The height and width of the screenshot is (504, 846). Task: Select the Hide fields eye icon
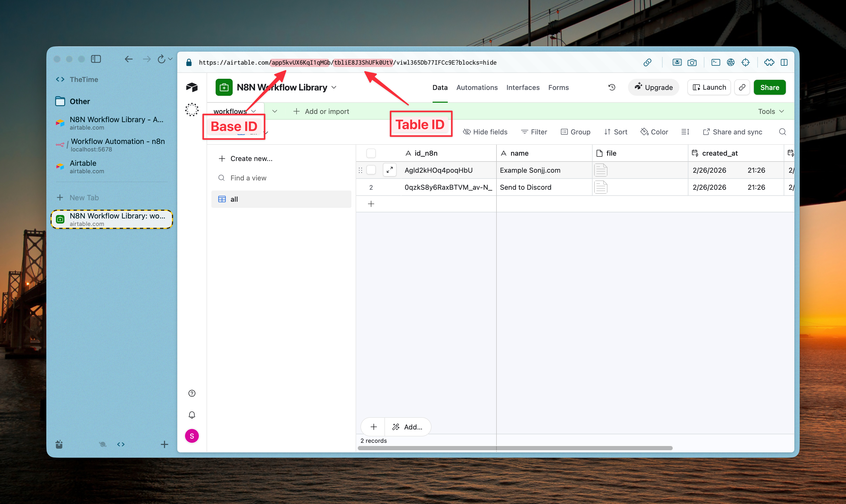click(x=467, y=132)
